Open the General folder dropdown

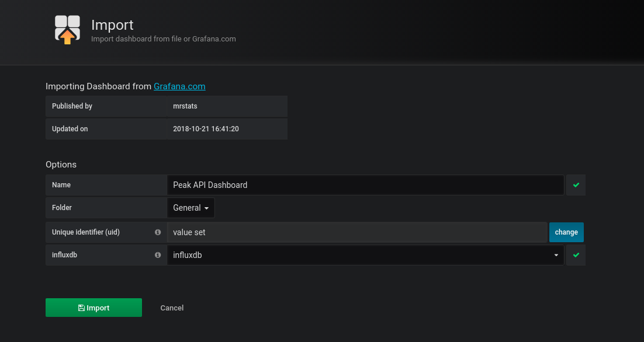(191, 208)
